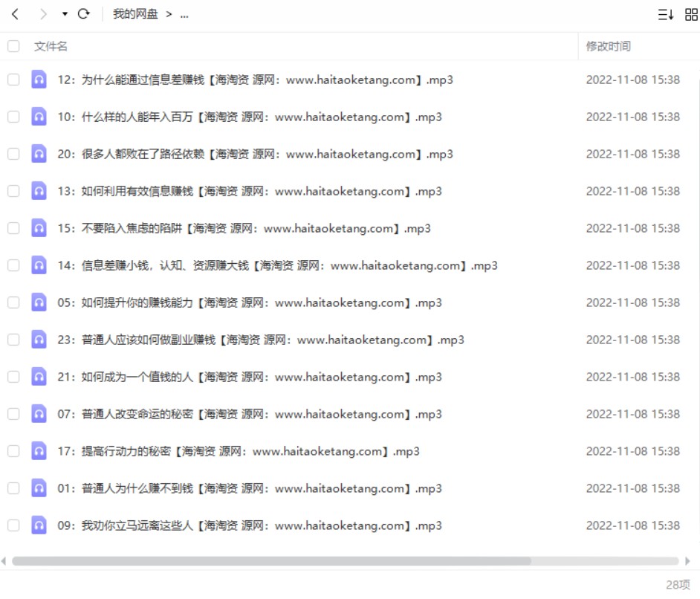This screenshot has height=599, width=700.
Task: Click audio icon of 14：信息差赚小钱
Action: (39, 265)
